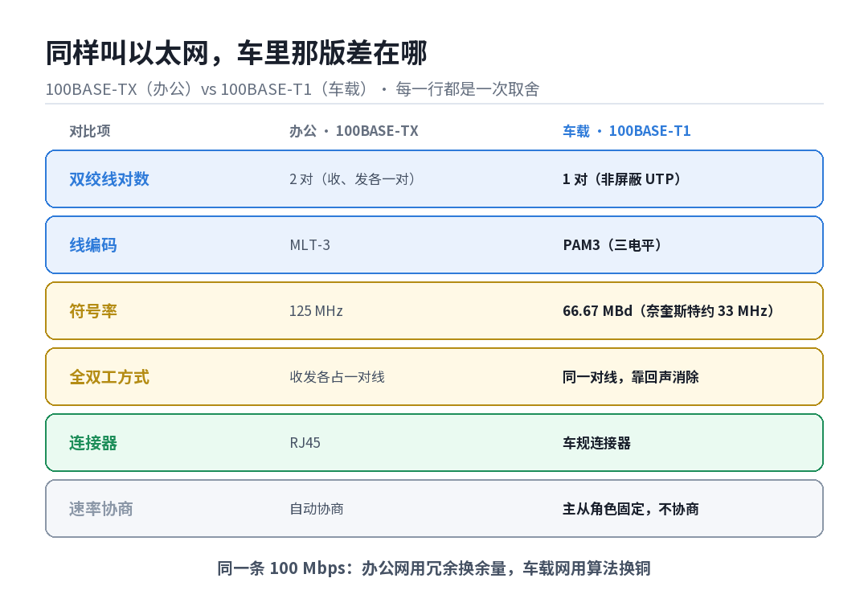Click the 车载 · 100BASE-T1 column header
The height and width of the screenshot is (611, 868).
coord(627,131)
